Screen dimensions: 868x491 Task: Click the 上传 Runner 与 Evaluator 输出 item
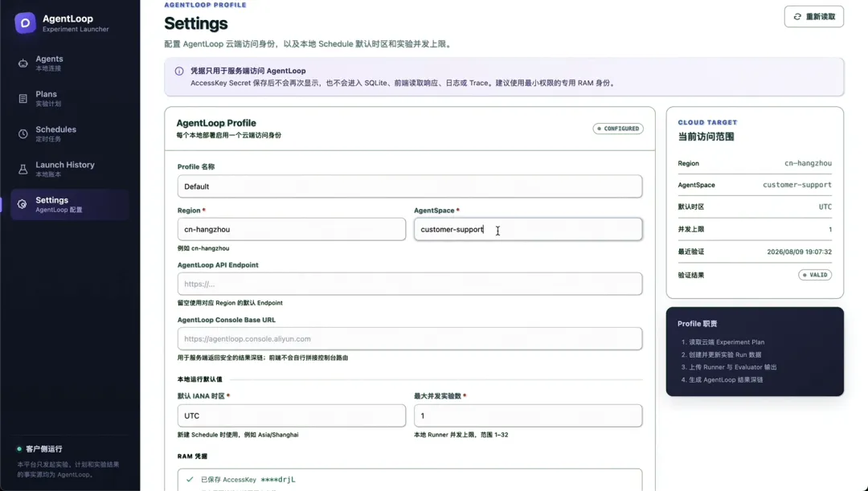tap(729, 367)
